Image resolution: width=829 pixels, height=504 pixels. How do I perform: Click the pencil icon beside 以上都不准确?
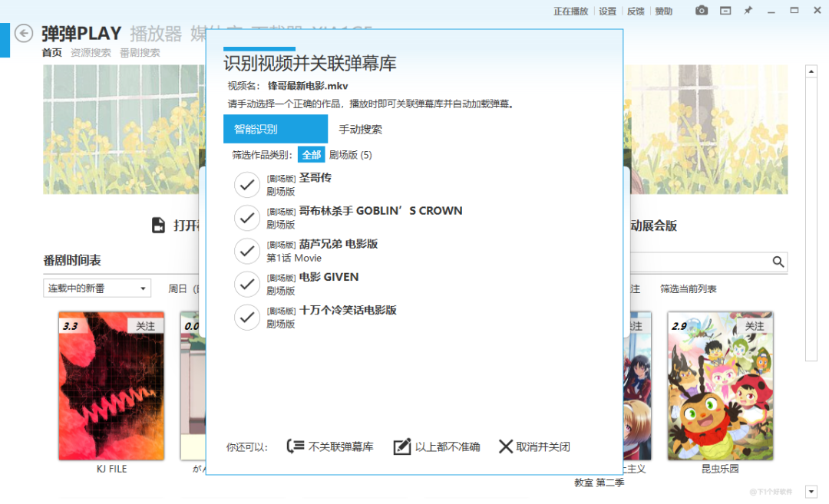(x=402, y=446)
